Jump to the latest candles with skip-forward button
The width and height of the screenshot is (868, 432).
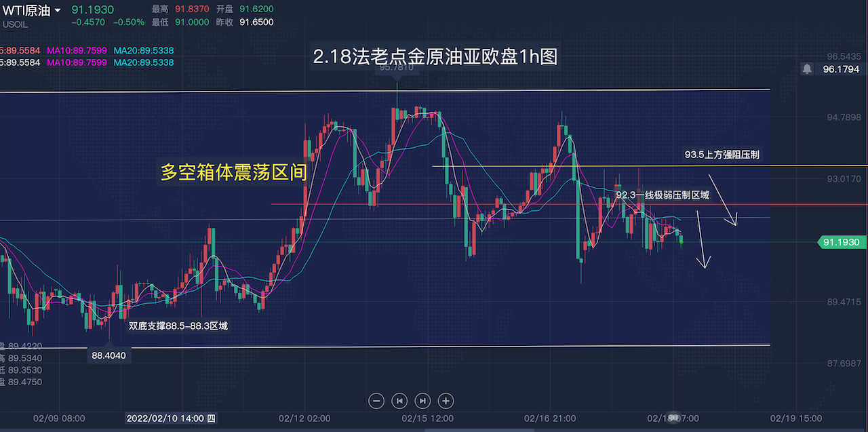422,401
